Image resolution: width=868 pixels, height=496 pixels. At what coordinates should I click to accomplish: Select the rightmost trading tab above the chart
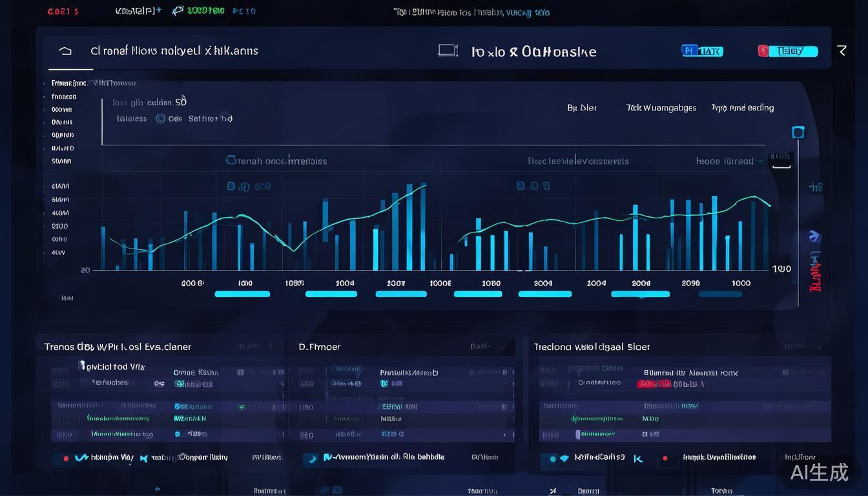[x=743, y=108]
